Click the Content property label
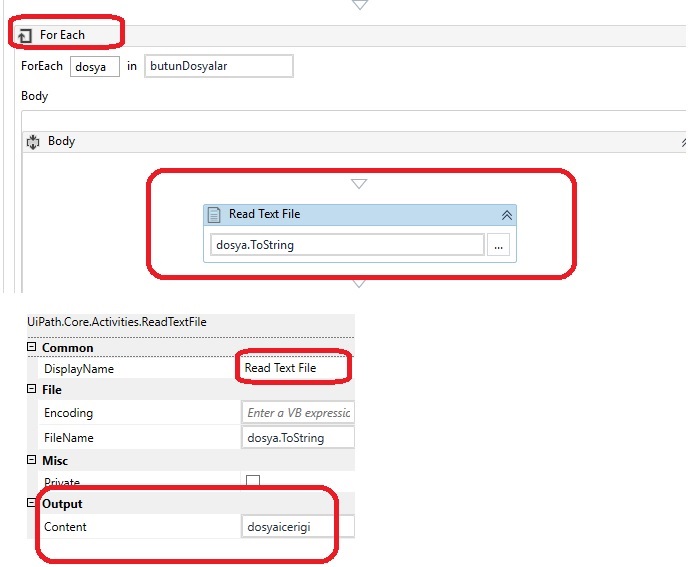Viewport: 699px width, 567px height. 65,527
